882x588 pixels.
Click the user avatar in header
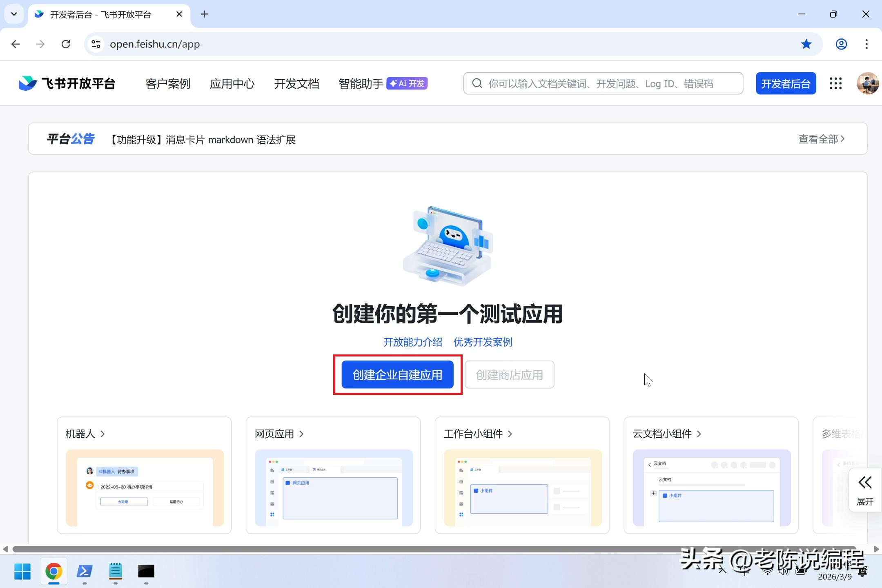[867, 83]
